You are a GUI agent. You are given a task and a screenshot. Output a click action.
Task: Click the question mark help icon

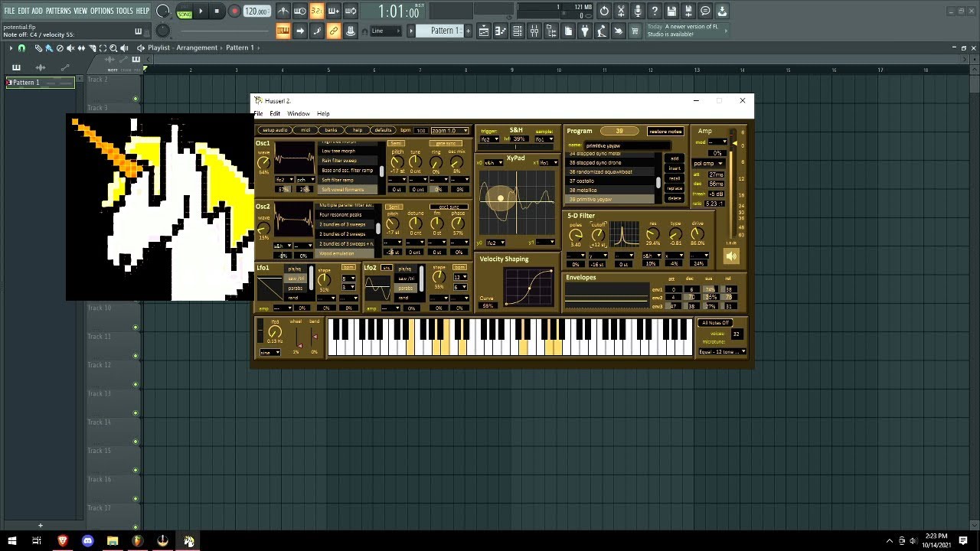point(655,11)
